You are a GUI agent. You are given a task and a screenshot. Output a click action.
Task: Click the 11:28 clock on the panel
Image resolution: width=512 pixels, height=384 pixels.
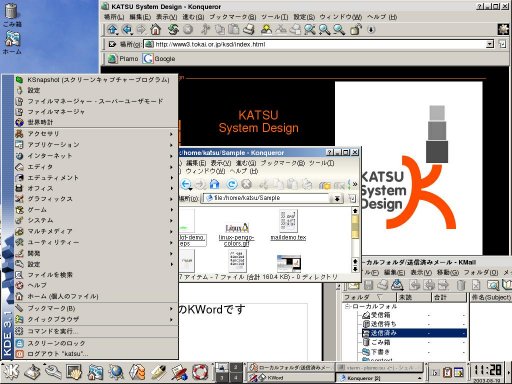(x=488, y=370)
